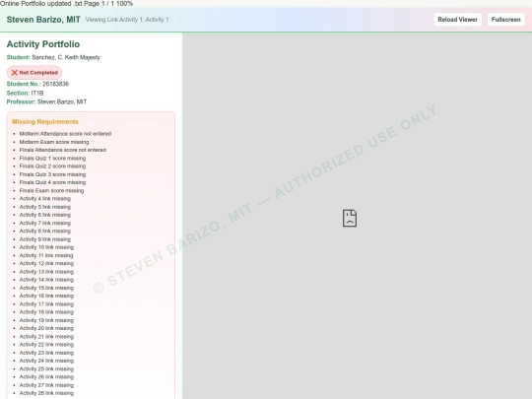532x399 pixels.
Task: Select 'Activity 24 link missing' item
Action: 46,361
